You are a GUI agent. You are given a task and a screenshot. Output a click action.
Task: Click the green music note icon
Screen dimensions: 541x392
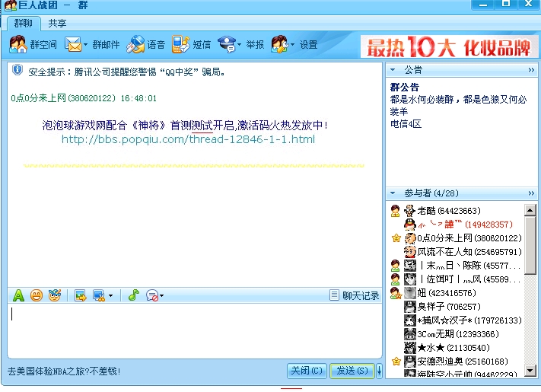(132, 295)
